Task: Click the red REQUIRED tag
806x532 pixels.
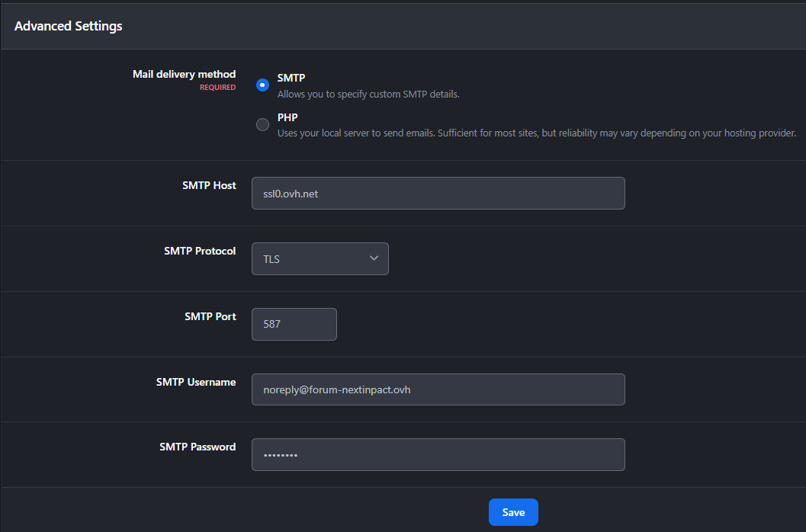Action: [217, 88]
